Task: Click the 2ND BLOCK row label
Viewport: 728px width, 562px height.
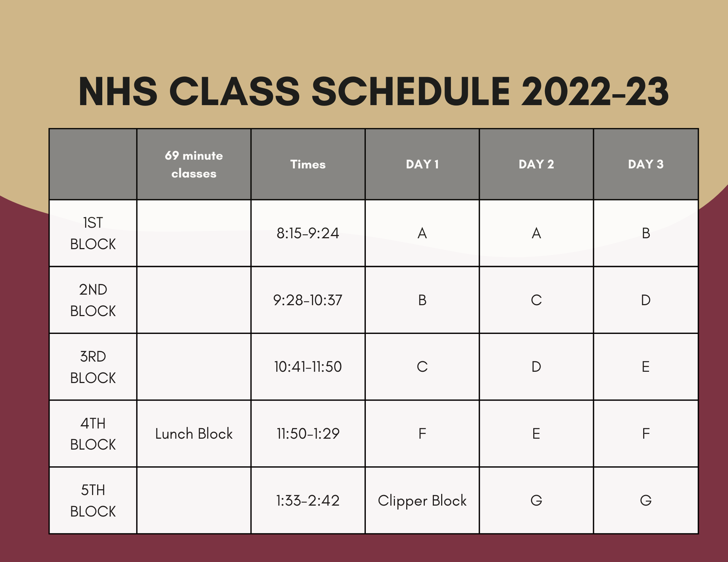Action: pos(93,300)
